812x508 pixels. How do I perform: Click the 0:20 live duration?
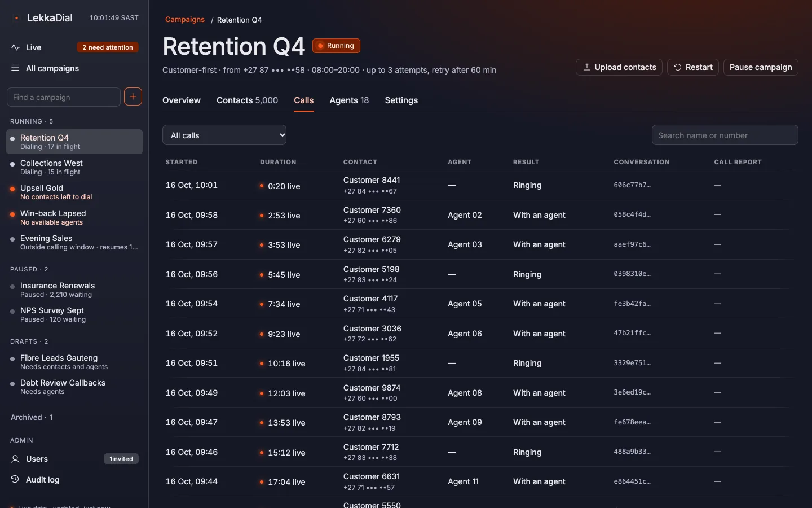[x=280, y=186]
